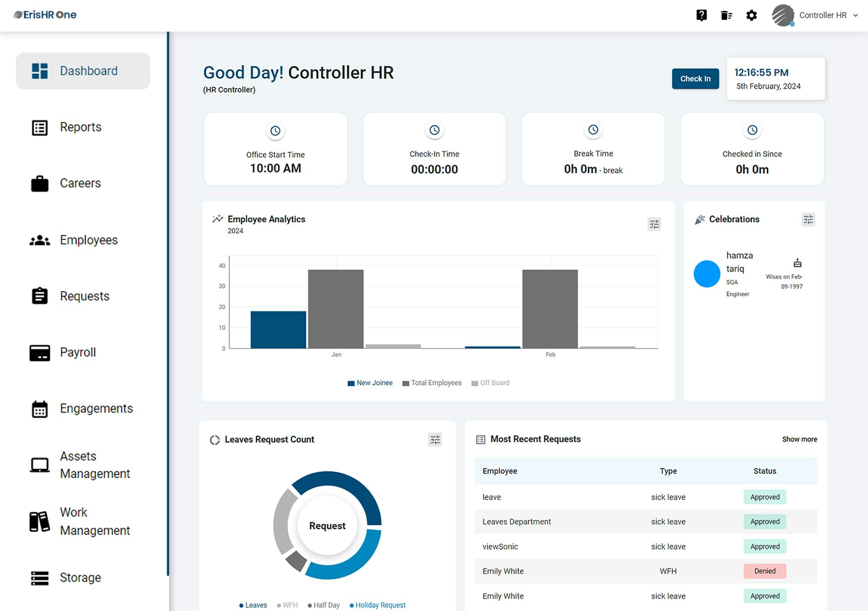The image size is (868, 611).
Task: Open Leaves Request Count filter icon
Action: click(x=435, y=440)
